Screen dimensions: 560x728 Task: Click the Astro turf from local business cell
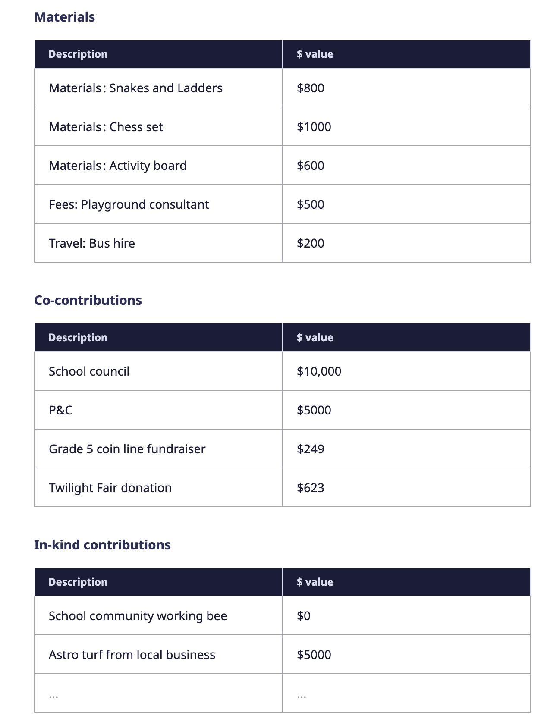132,655
